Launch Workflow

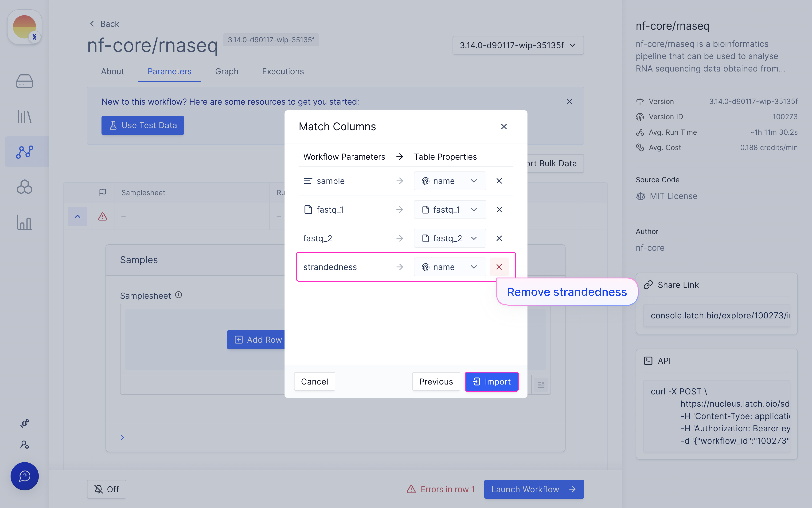coord(534,489)
